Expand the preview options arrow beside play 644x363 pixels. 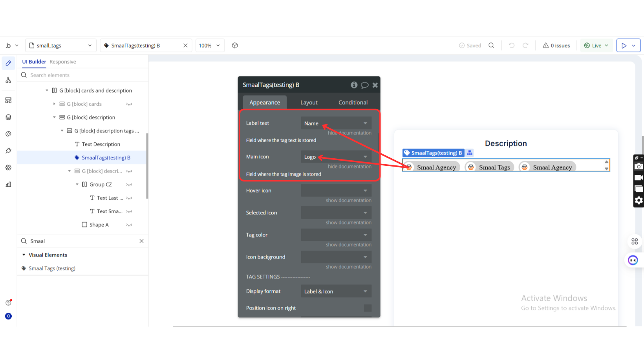tap(633, 46)
